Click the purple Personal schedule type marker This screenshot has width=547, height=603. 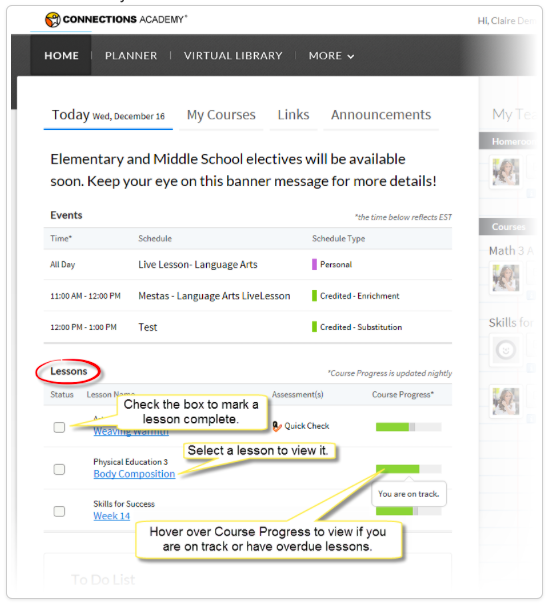tap(314, 264)
